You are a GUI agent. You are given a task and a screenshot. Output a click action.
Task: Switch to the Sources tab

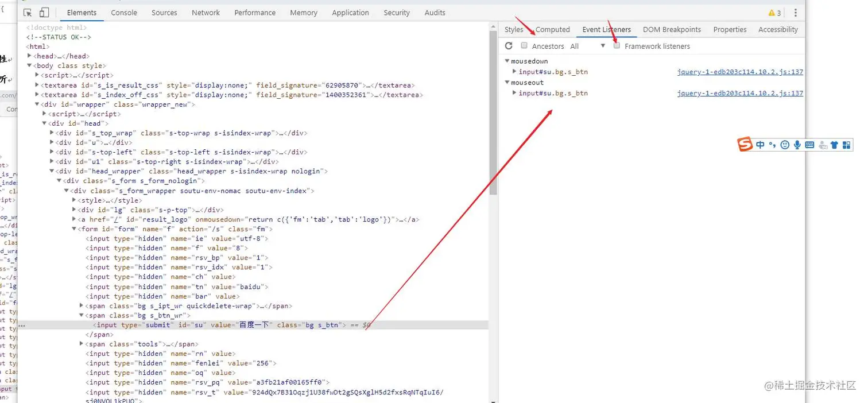coord(164,13)
